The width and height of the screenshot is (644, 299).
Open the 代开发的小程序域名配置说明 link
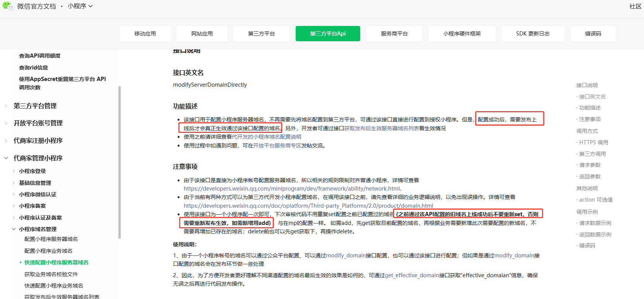pos(267,137)
